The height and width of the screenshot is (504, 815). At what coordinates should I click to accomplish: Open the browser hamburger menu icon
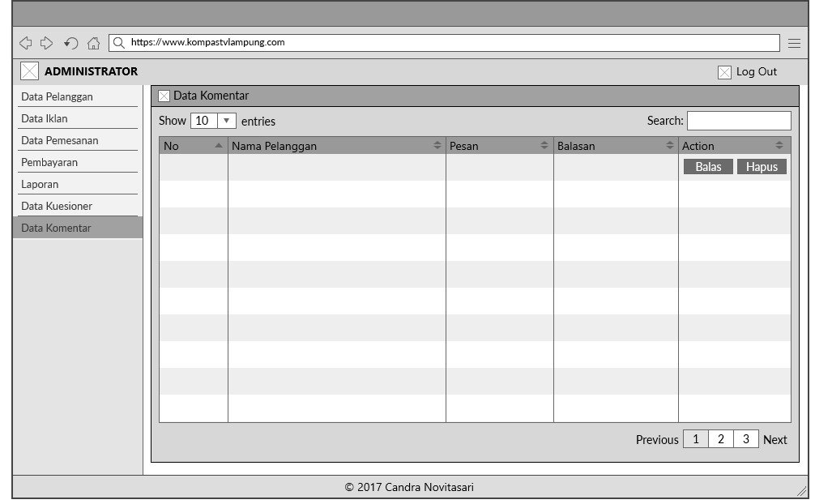pyautogui.click(x=794, y=43)
